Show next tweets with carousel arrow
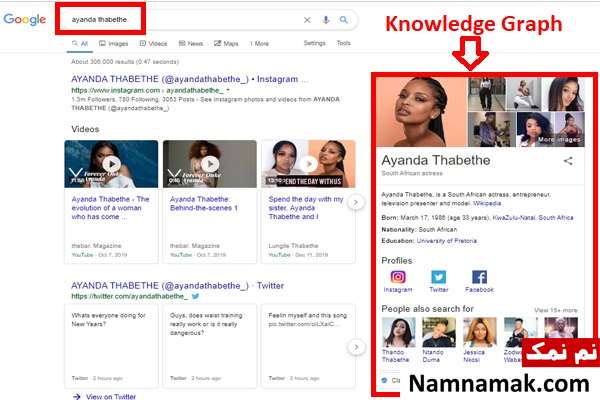 (356, 347)
